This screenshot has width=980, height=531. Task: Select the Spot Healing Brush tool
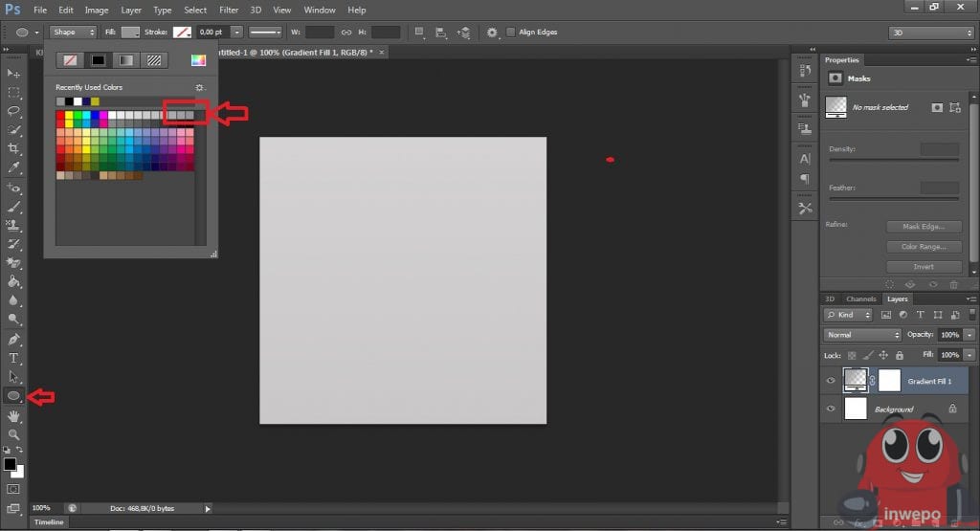[13, 188]
